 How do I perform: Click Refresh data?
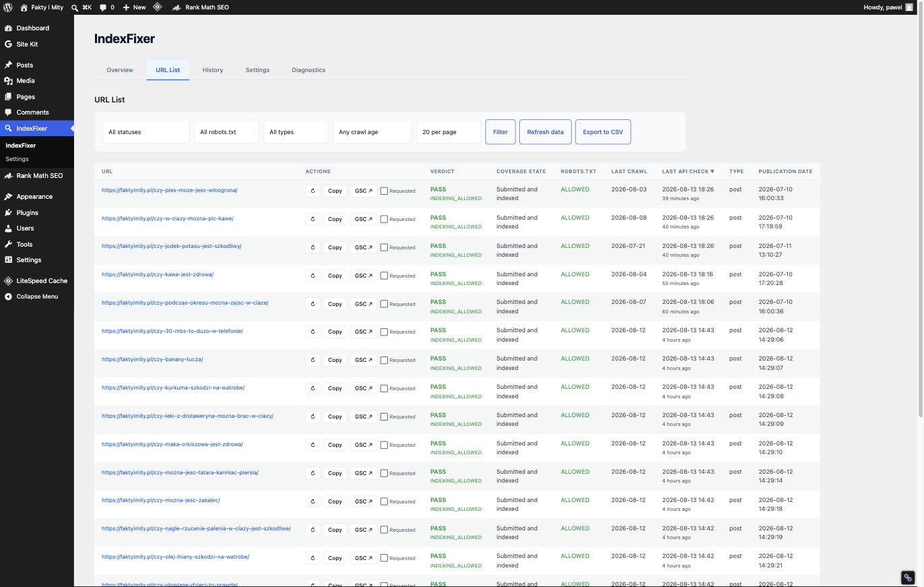click(546, 132)
